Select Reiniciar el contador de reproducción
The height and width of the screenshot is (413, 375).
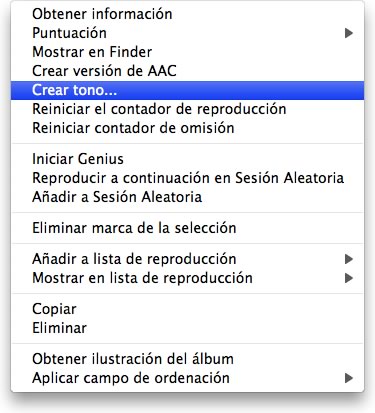coord(187,109)
